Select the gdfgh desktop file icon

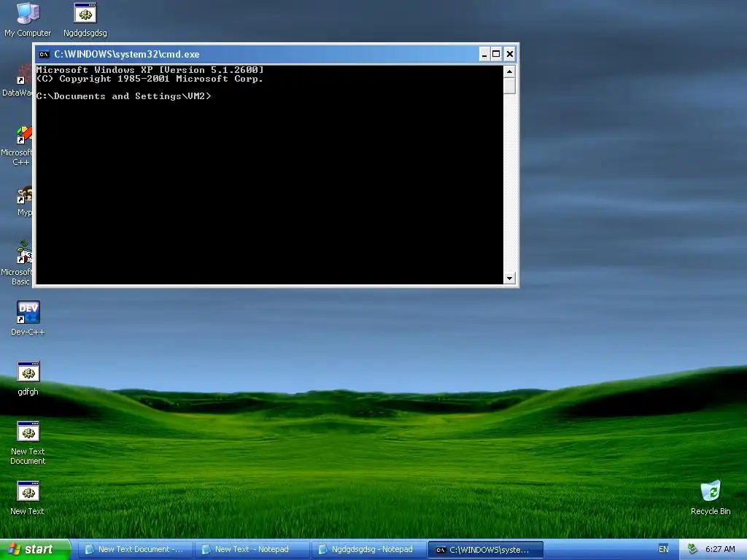pyautogui.click(x=28, y=378)
